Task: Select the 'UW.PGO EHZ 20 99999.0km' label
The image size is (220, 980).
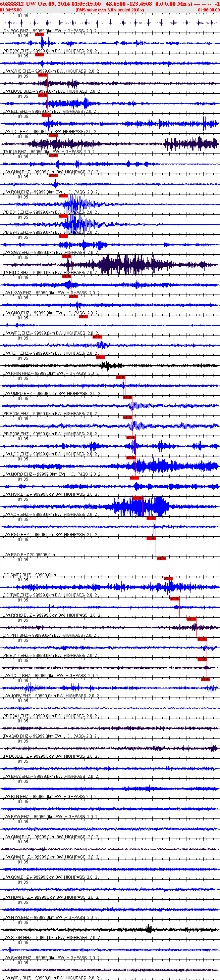Action: 30,555
